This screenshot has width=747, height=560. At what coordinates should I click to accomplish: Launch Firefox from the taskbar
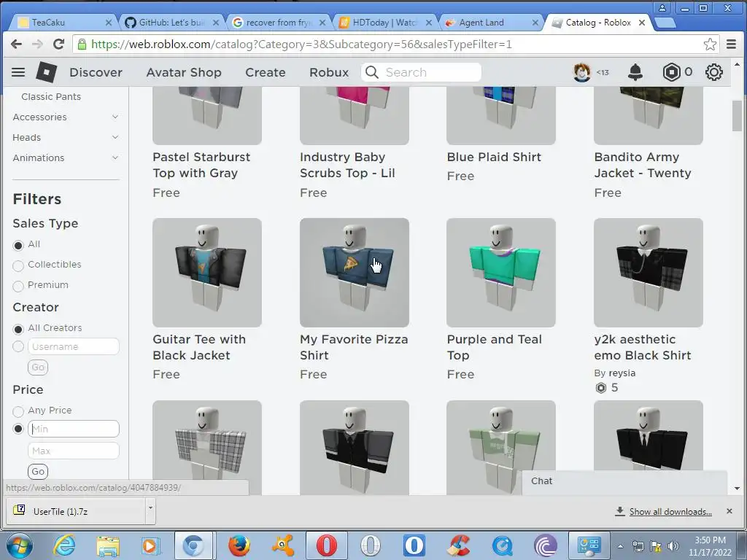239,545
